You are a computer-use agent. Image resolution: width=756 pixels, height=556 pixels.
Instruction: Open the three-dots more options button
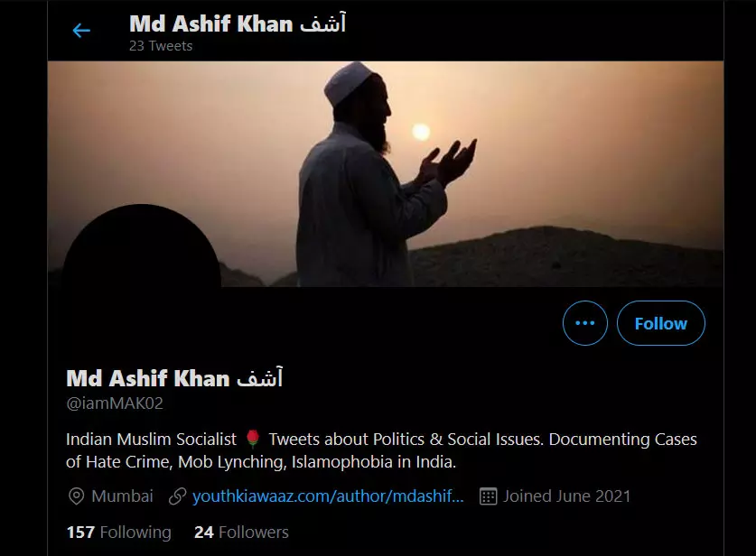[585, 323]
